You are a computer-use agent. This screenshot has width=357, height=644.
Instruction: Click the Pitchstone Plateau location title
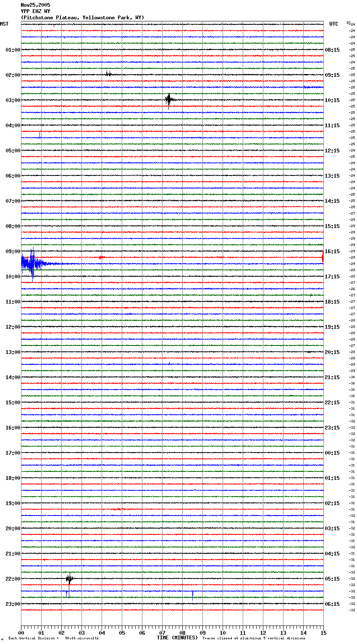click(82, 18)
